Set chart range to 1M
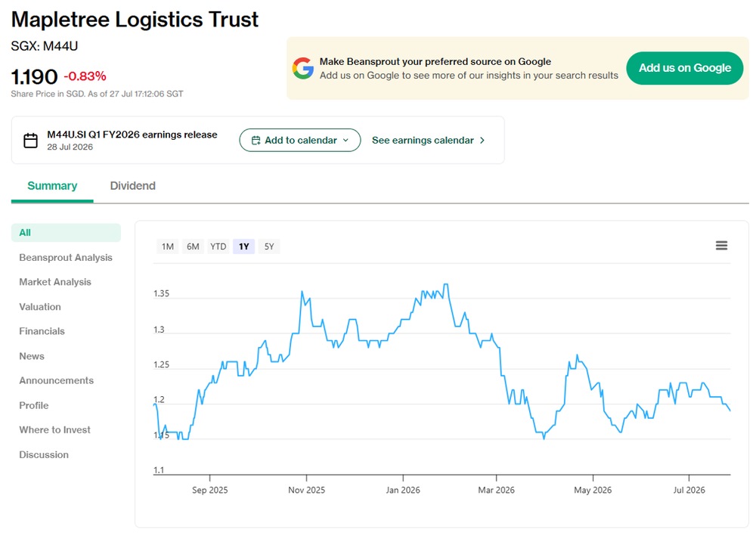 tap(168, 246)
